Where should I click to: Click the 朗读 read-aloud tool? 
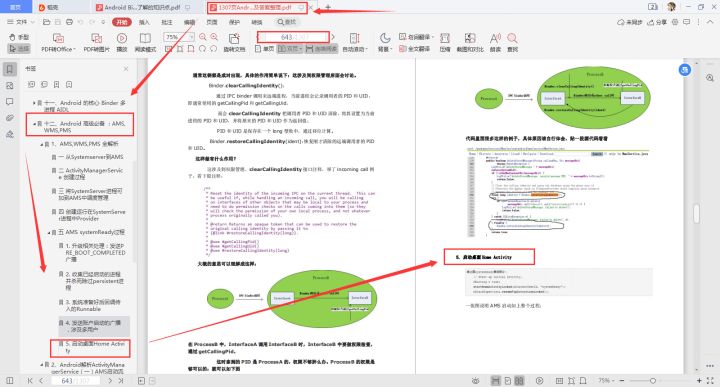(495, 43)
